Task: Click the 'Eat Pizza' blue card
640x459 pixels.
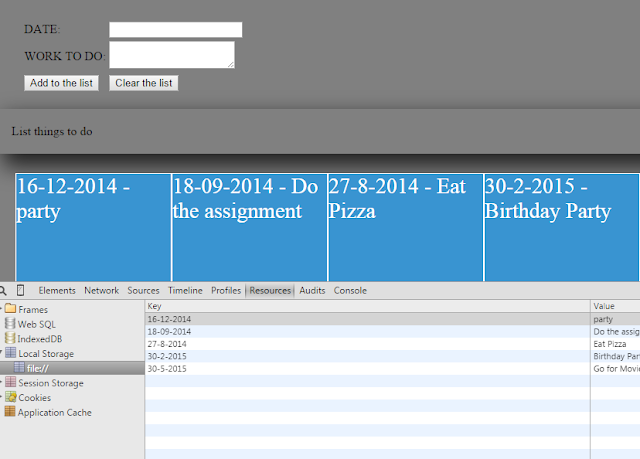Action: (405, 227)
